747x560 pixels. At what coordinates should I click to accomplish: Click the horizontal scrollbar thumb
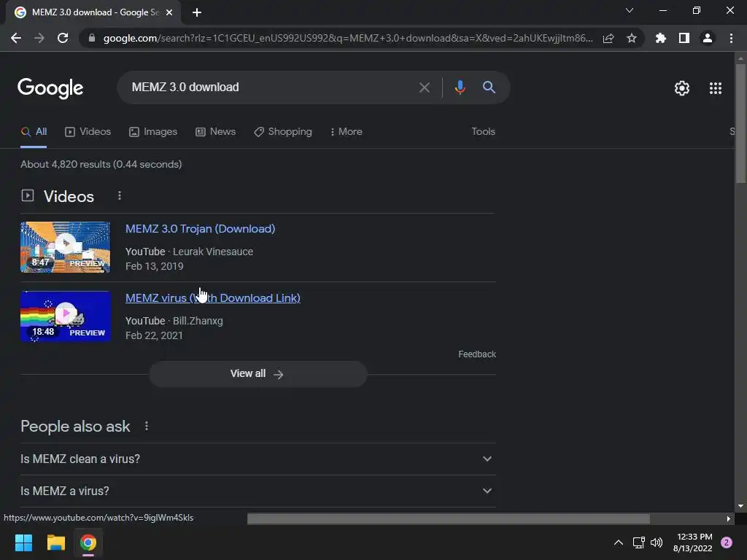[x=449, y=518]
